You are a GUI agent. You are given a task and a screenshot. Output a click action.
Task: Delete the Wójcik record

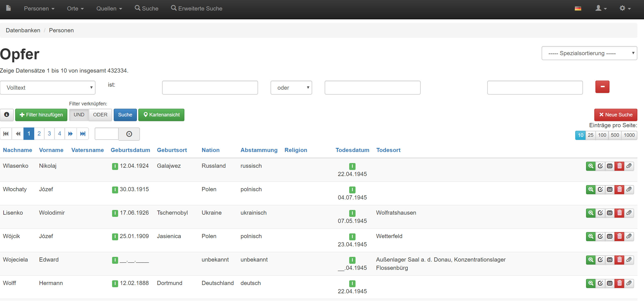pyautogui.click(x=619, y=236)
